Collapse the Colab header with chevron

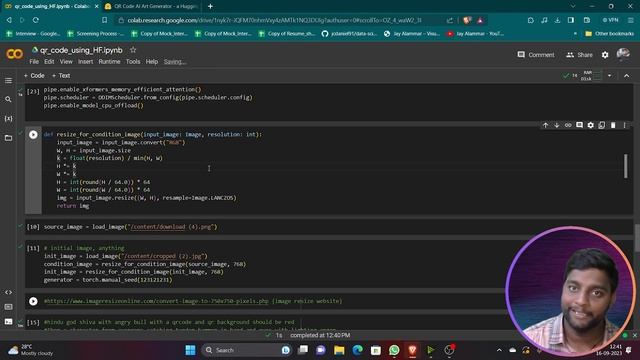[x=627, y=76]
